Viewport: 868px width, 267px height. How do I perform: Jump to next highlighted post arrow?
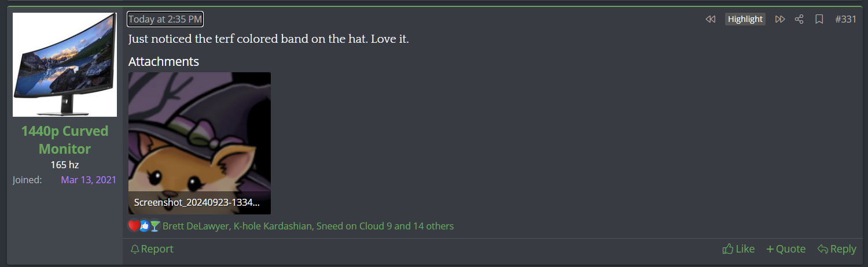[x=780, y=19]
